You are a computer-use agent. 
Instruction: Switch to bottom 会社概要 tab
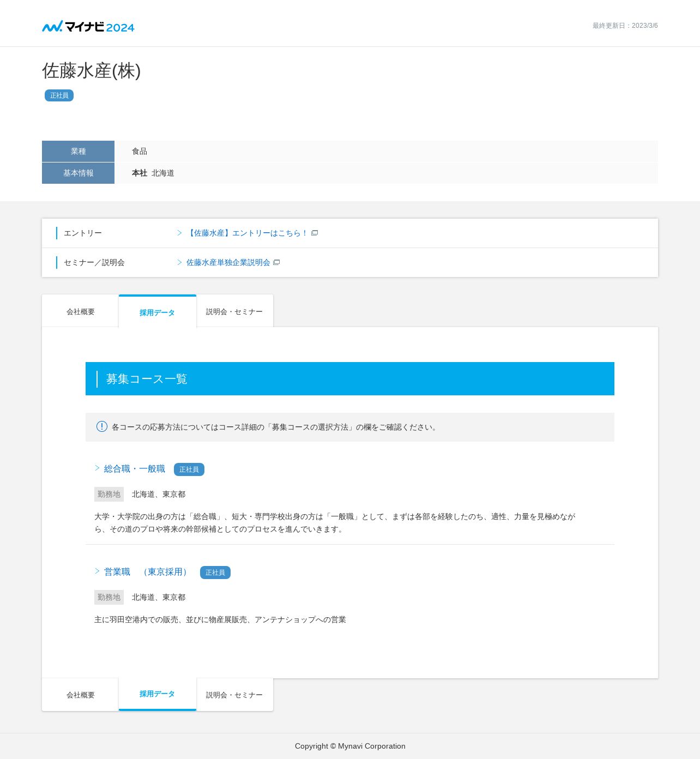(x=80, y=695)
